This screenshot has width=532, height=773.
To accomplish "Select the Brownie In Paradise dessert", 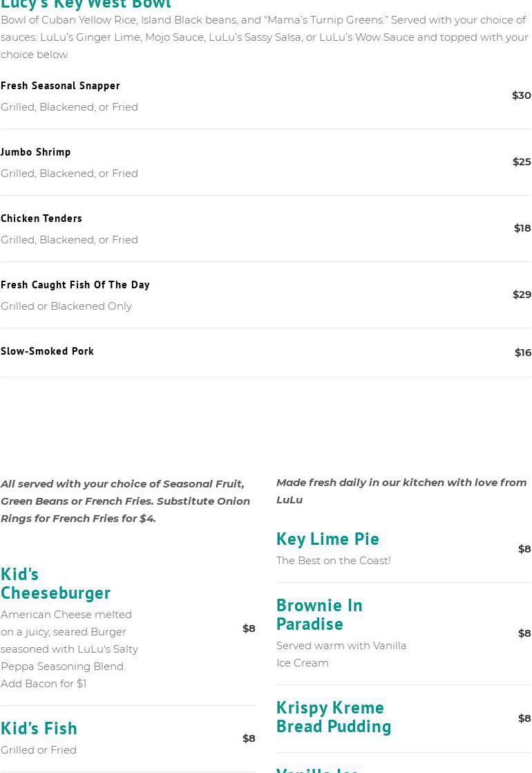I will pos(319,614).
